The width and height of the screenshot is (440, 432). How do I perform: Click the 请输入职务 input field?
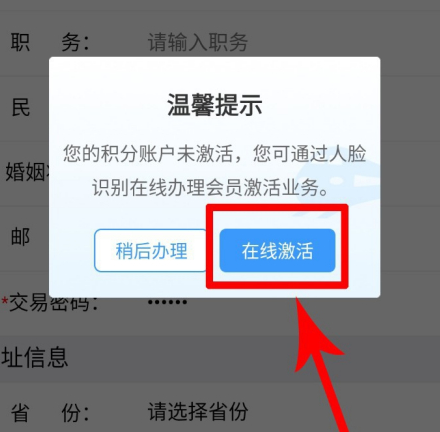point(198,42)
